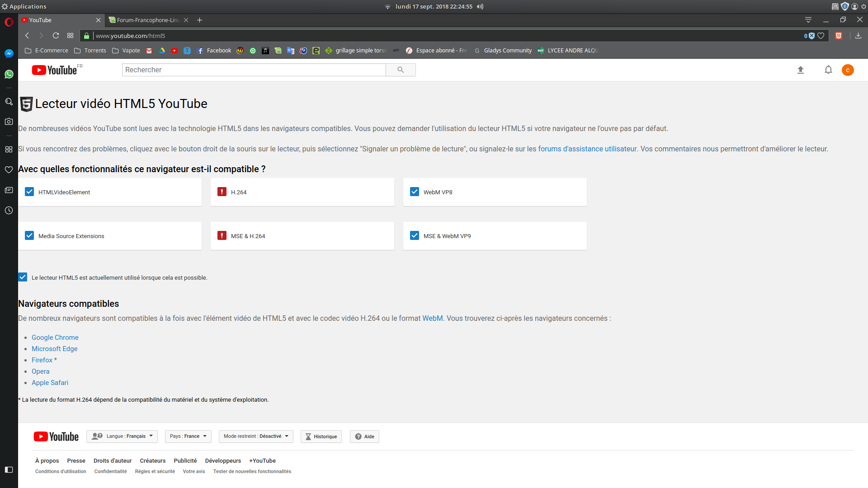Click the Historique button
The image size is (868, 488).
pos(321,436)
